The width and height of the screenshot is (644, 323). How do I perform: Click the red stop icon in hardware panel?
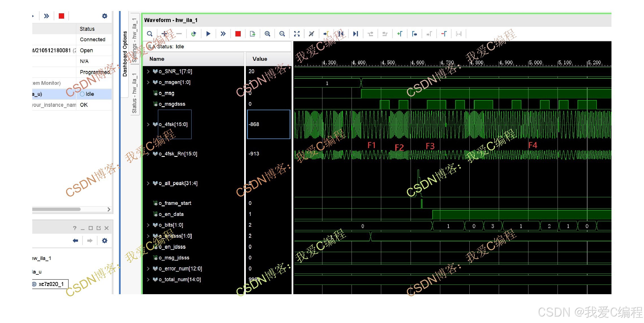point(61,16)
